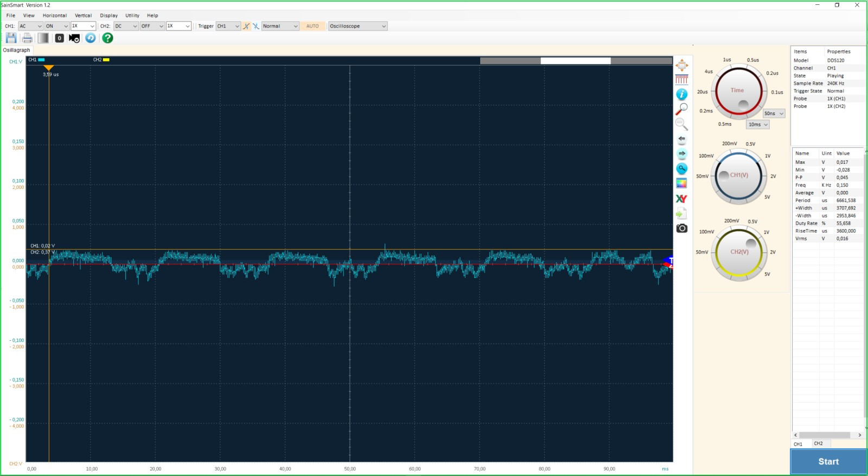
Task: Click the measurement panel horizontal scrollbar
Action: click(x=825, y=435)
